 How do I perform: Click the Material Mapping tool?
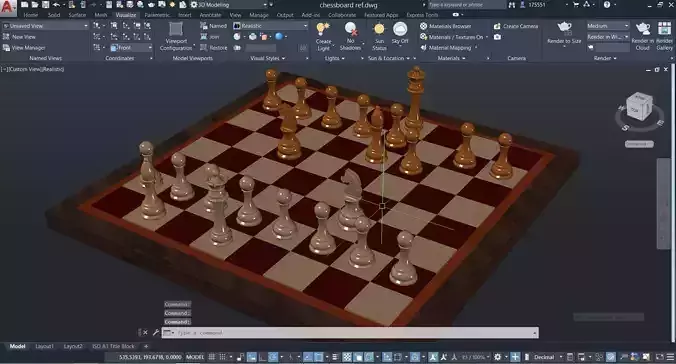(x=446, y=47)
